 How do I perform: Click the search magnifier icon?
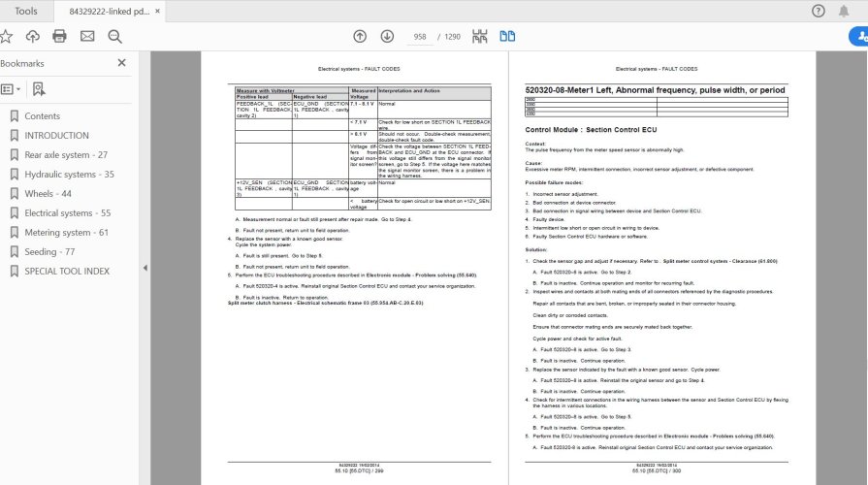coord(114,37)
